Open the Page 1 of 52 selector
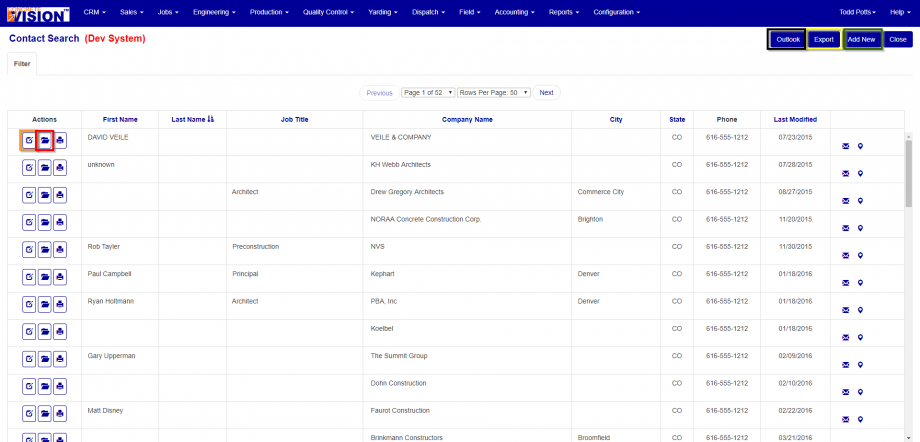Image resolution: width=920 pixels, height=442 pixels. pos(428,93)
